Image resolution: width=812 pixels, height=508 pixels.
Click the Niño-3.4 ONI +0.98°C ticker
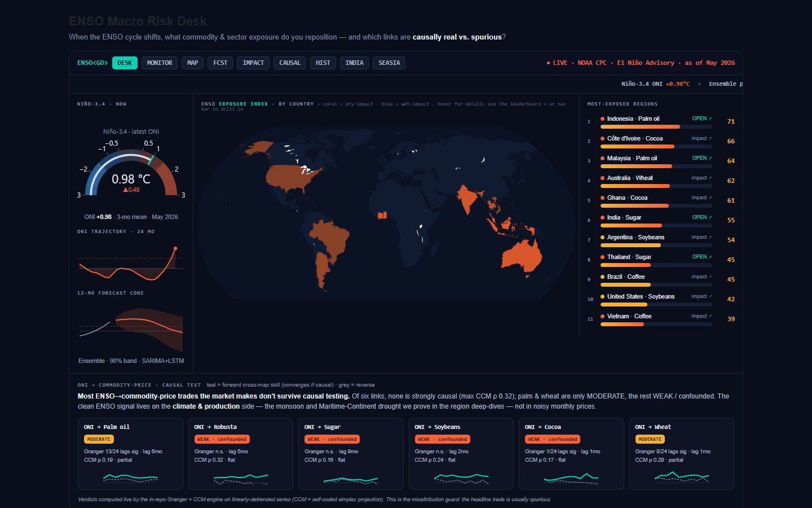click(x=655, y=84)
